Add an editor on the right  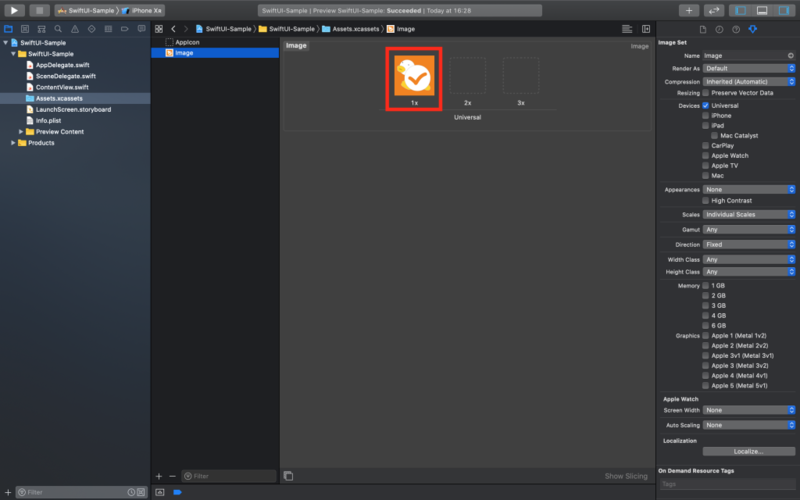click(646, 29)
